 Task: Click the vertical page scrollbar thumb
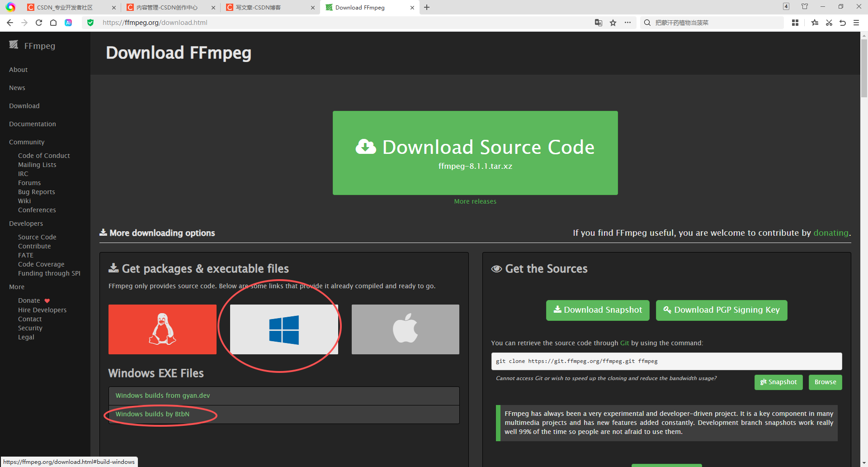pos(864,68)
